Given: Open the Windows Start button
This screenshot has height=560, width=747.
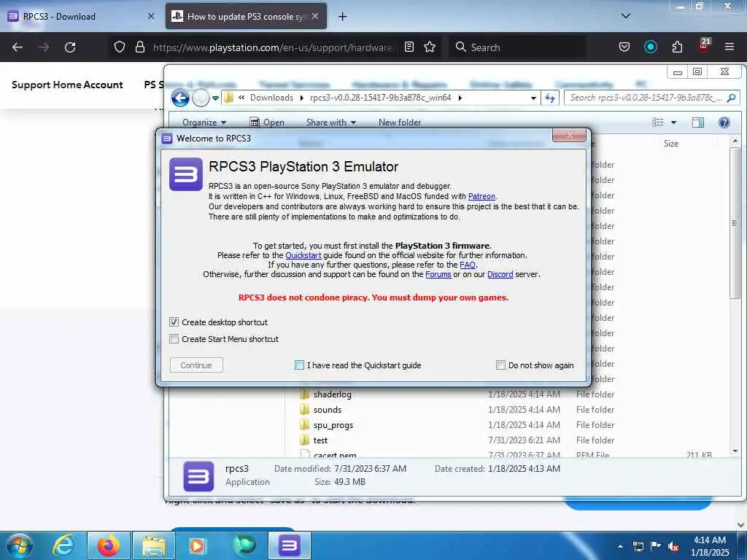Looking at the screenshot, I should pyautogui.click(x=20, y=545).
